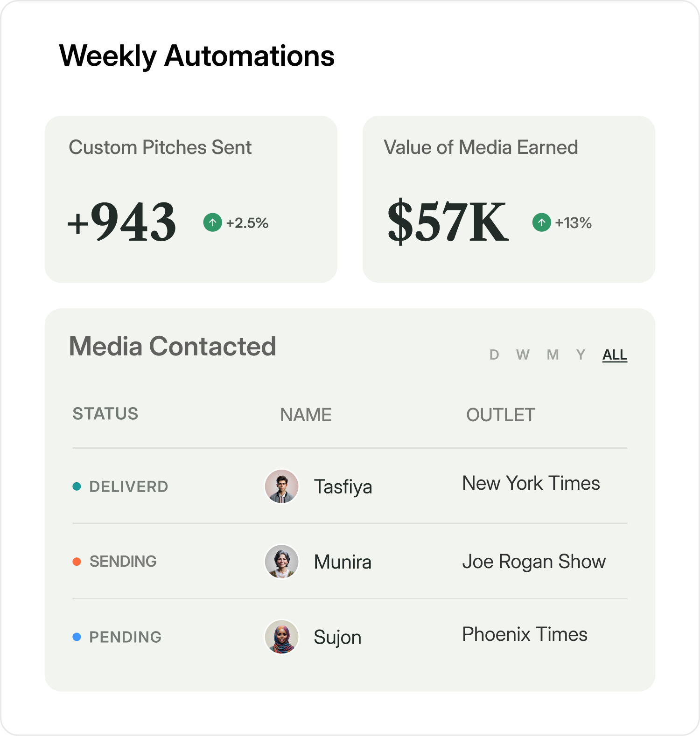Sort table by OUTLET column header
700x736 pixels.
point(501,415)
